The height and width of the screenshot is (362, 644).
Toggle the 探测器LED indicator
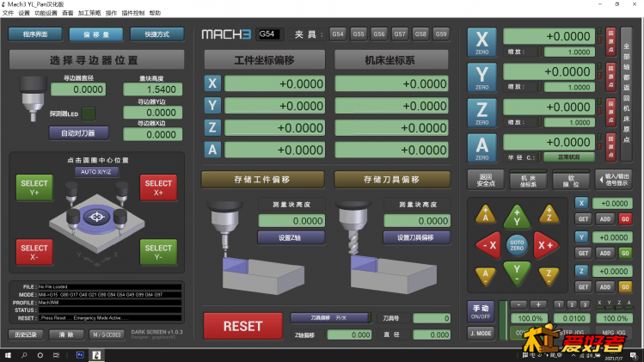[89, 114]
